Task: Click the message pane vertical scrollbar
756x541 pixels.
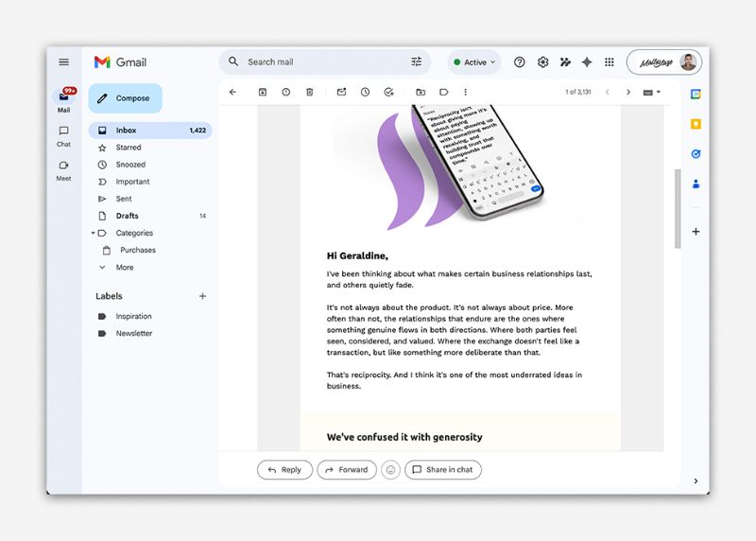Action: (x=677, y=208)
